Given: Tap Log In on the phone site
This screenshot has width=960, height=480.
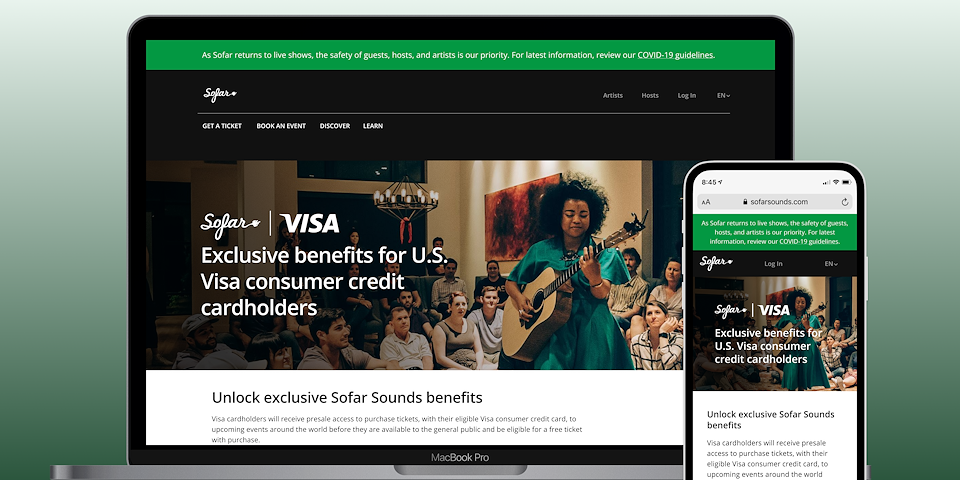Looking at the screenshot, I should [x=773, y=264].
